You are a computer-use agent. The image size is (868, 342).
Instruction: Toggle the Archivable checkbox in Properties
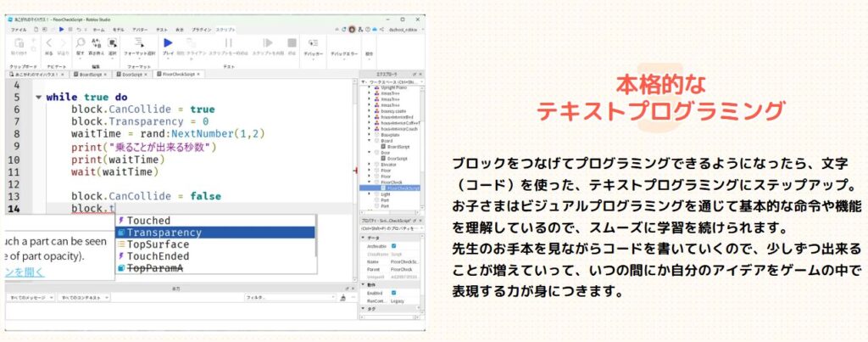point(394,245)
